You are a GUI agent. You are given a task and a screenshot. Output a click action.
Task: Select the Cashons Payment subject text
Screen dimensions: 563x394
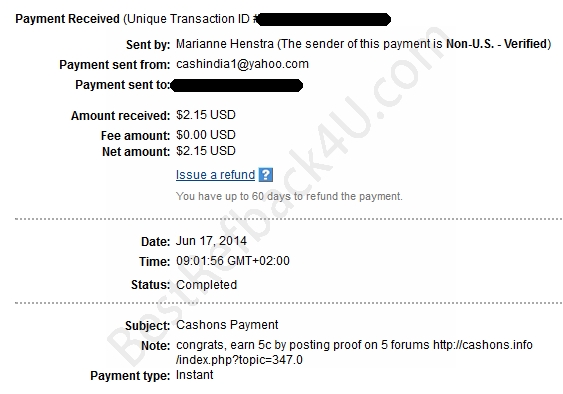[x=227, y=325]
